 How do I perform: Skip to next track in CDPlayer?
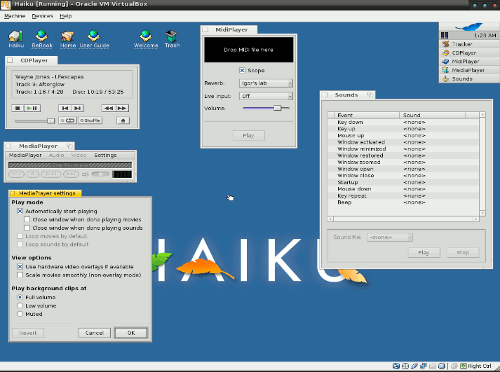(77, 108)
